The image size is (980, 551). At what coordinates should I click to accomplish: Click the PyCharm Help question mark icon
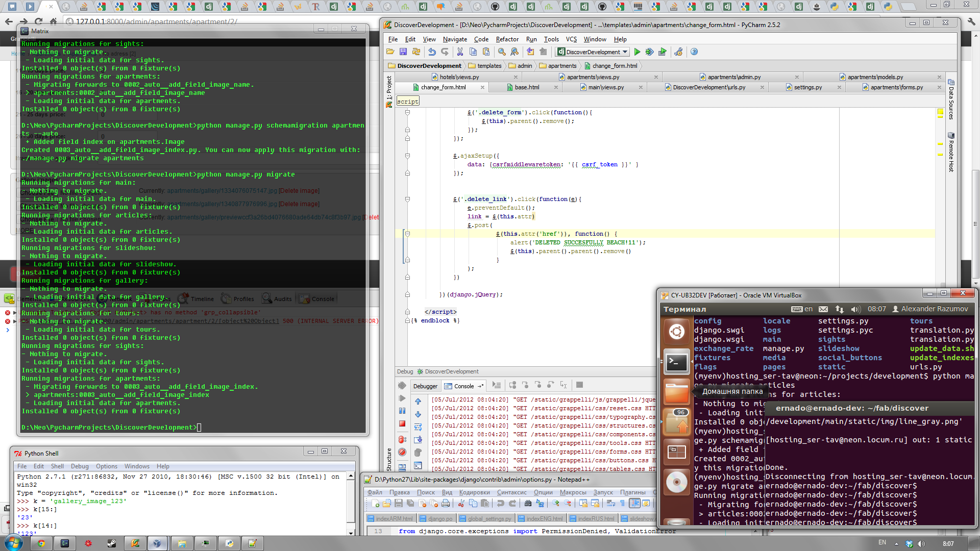(694, 52)
